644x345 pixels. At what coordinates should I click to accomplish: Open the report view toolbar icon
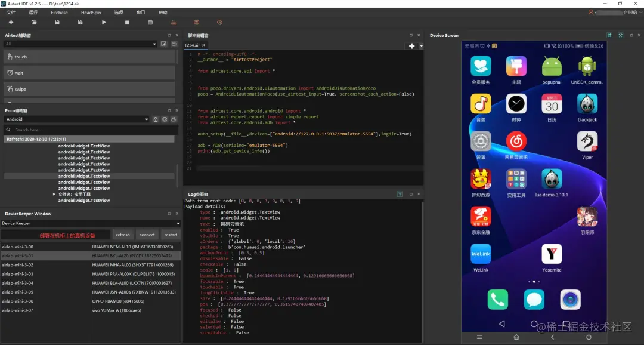150,23
